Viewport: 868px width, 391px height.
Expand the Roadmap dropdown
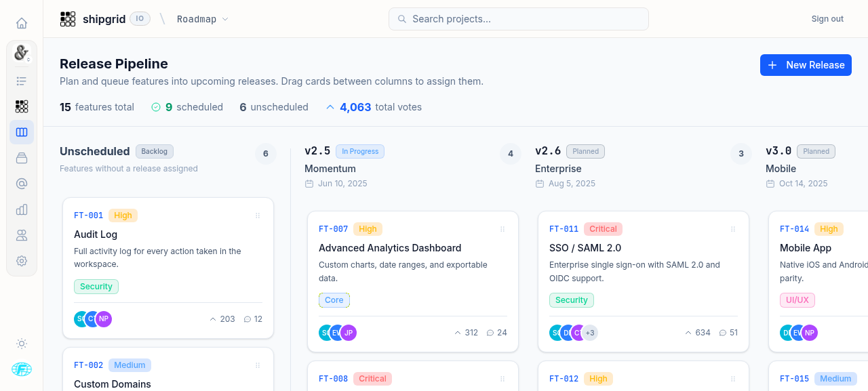203,19
